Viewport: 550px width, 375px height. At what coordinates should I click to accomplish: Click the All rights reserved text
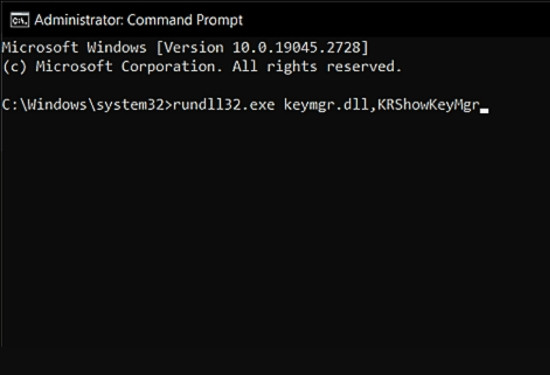(x=317, y=66)
